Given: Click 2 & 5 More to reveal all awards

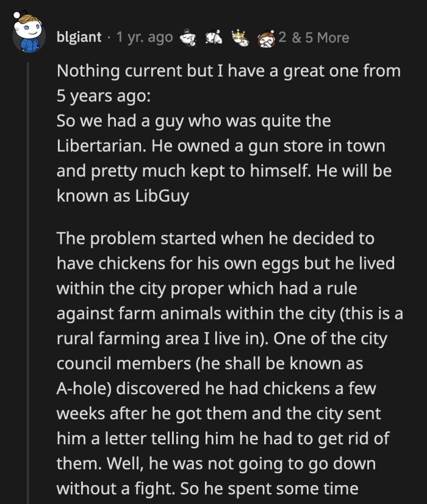Looking at the screenshot, I should point(313,37).
